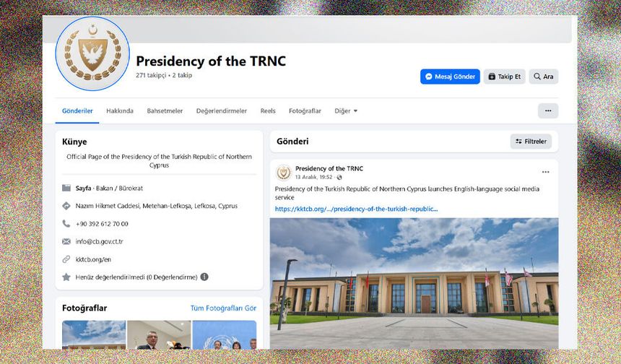Click the star rating icon
This screenshot has width=621, height=364.
(x=66, y=277)
